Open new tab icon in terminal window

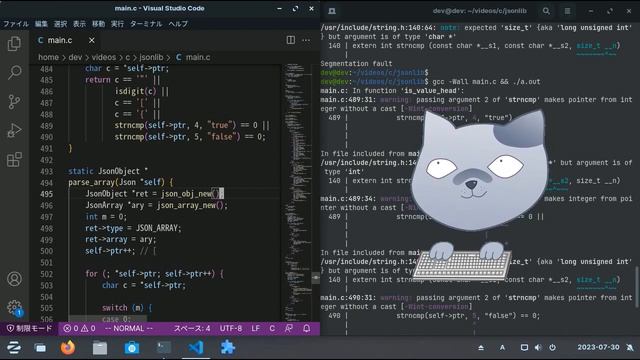(332, 11)
